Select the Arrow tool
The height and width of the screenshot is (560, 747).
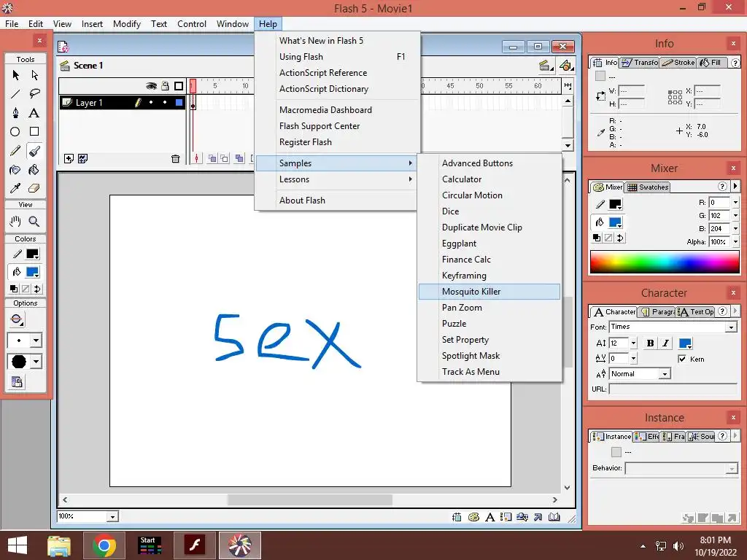(x=16, y=75)
